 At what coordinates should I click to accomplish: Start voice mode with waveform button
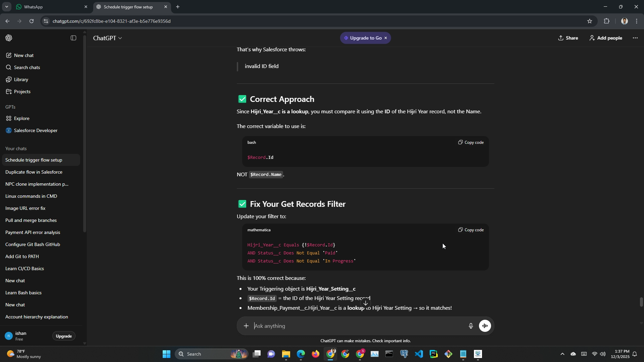point(485,326)
